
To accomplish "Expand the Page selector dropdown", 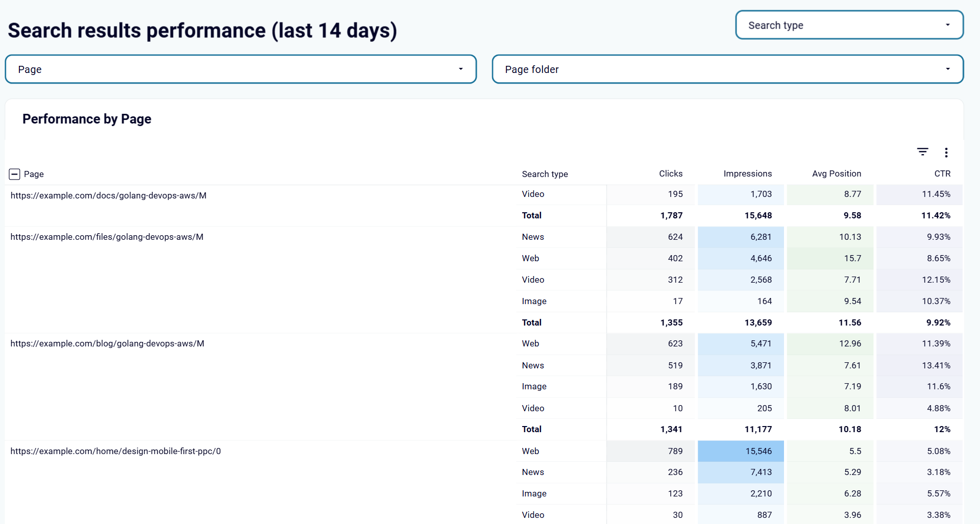I will (x=240, y=69).
